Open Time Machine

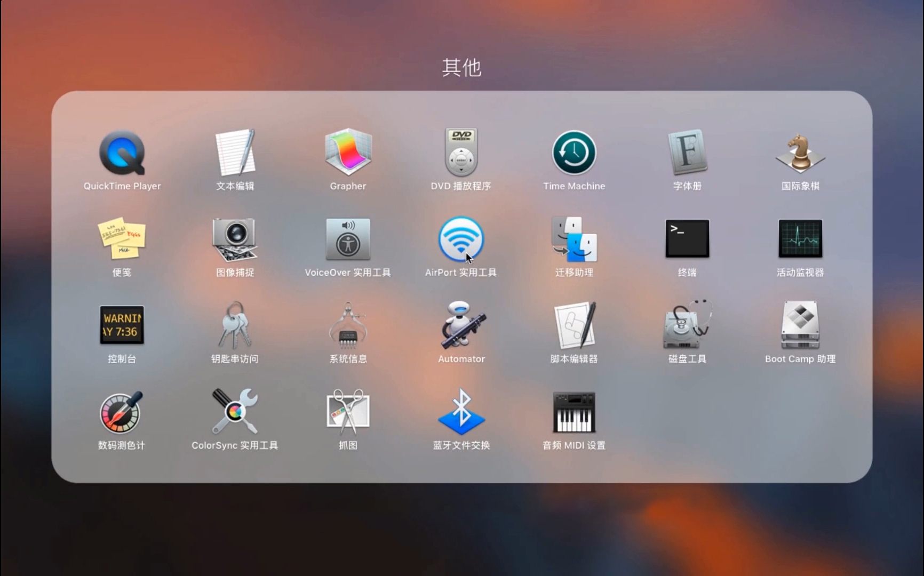[574, 154]
